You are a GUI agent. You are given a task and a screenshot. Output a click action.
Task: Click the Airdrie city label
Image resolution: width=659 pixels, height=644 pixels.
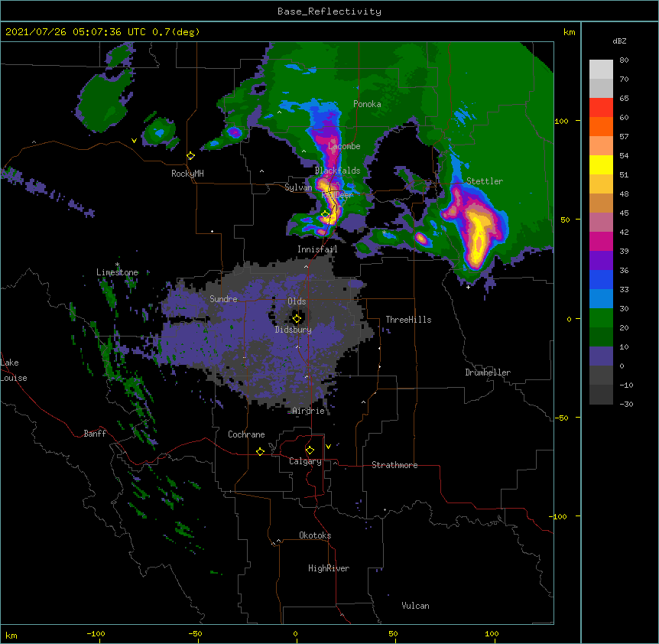coord(308,411)
